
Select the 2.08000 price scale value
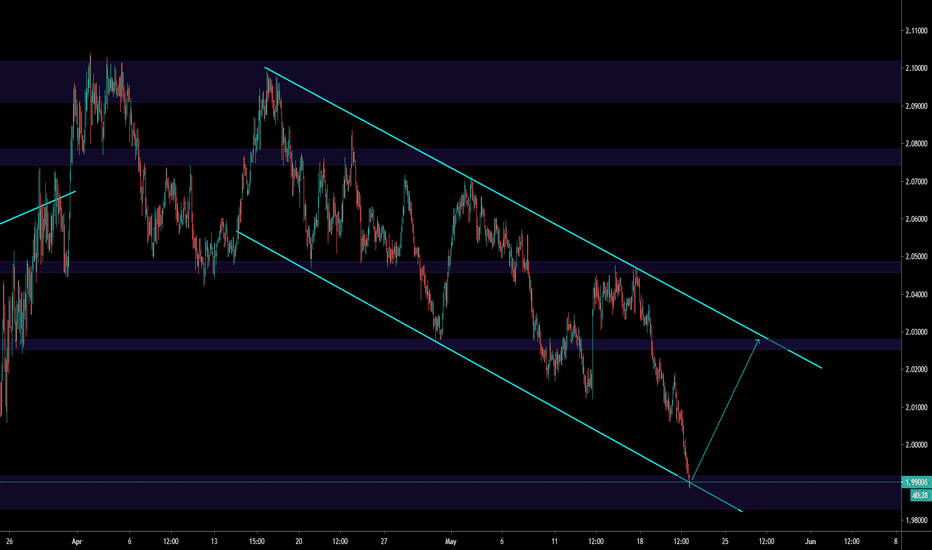916,143
